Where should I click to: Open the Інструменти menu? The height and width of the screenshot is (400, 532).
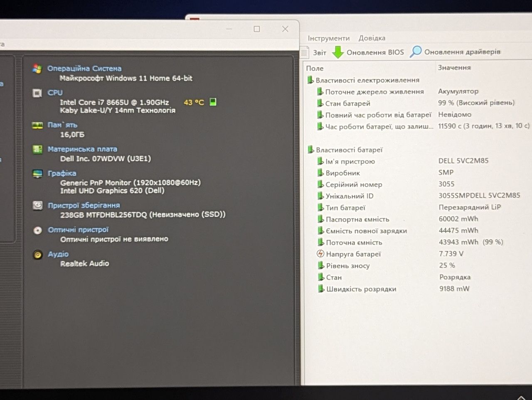click(328, 38)
